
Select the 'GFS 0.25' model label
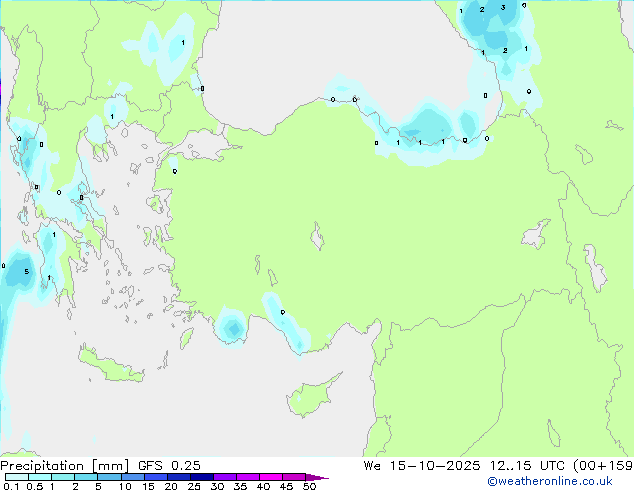pos(169,466)
